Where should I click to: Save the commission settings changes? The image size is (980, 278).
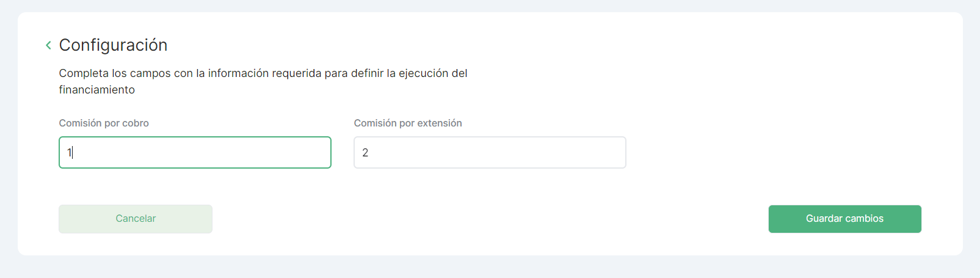844,219
